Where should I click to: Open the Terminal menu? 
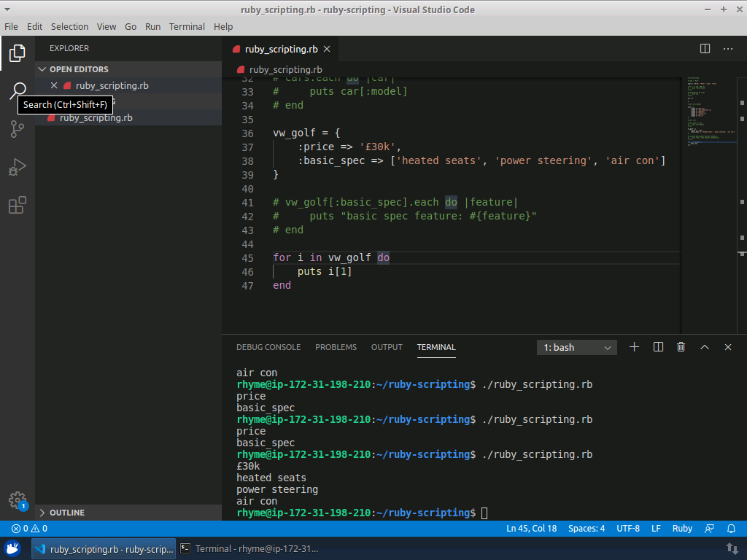(x=187, y=26)
